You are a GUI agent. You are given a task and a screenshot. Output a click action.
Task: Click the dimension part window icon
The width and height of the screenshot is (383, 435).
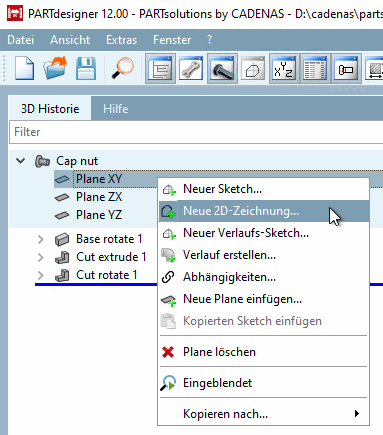pos(346,69)
